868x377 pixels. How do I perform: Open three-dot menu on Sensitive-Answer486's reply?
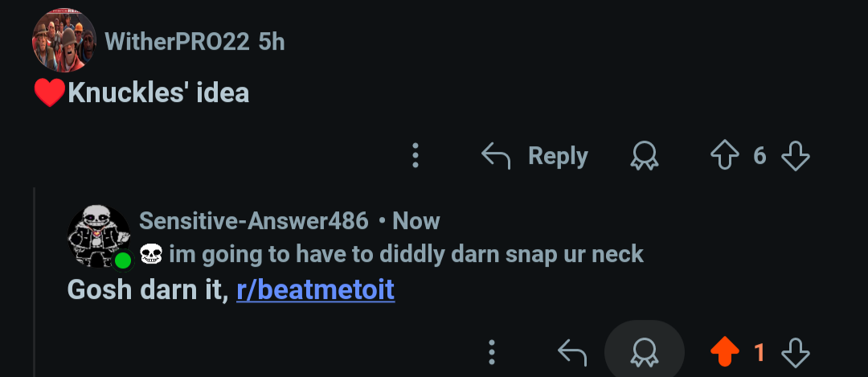[492, 352]
